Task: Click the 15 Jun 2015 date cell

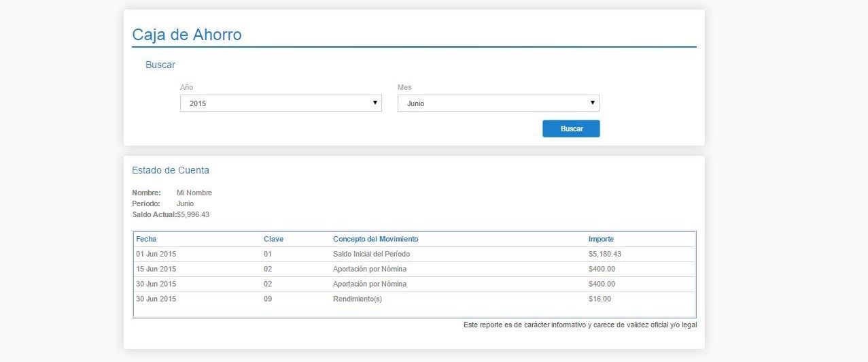Action: click(156, 269)
